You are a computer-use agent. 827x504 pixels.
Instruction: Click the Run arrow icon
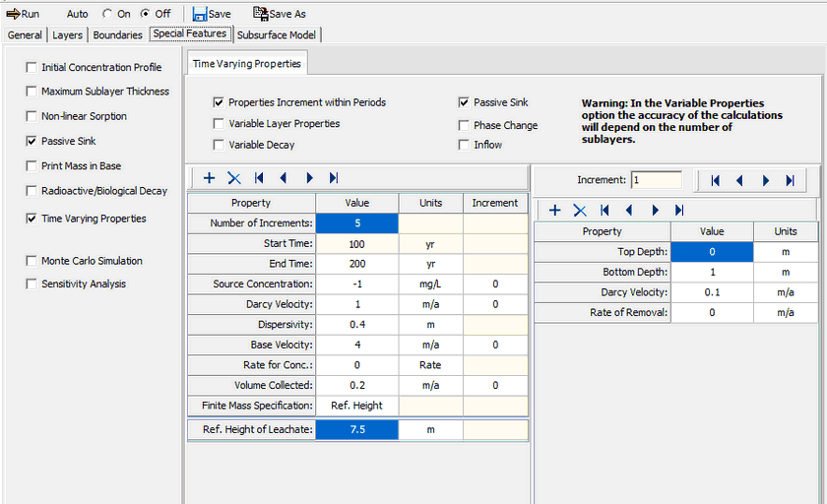click(13, 14)
